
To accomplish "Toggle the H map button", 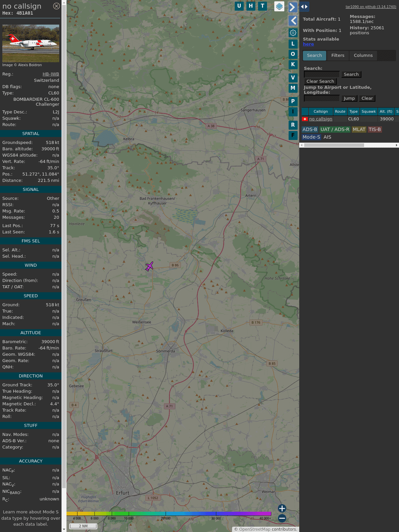I will [x=251, y=6].
